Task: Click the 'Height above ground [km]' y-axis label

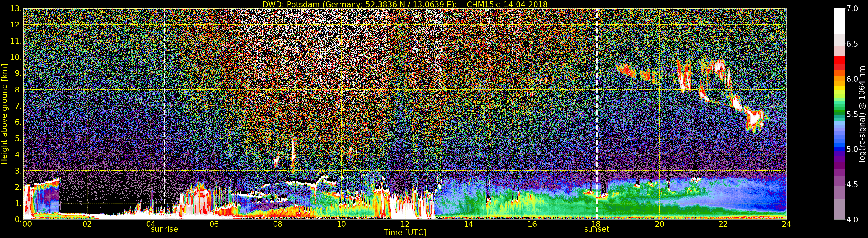Action: tap(4, 114)
